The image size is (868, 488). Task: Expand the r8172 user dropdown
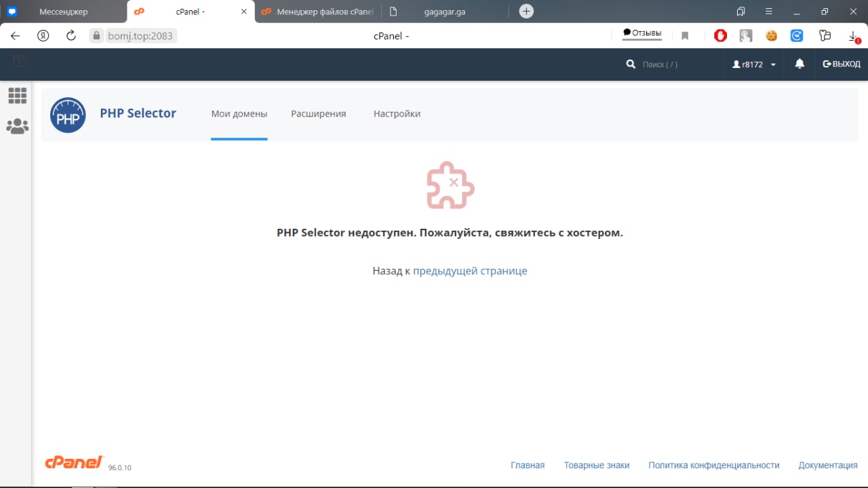(x=754, y=64)
